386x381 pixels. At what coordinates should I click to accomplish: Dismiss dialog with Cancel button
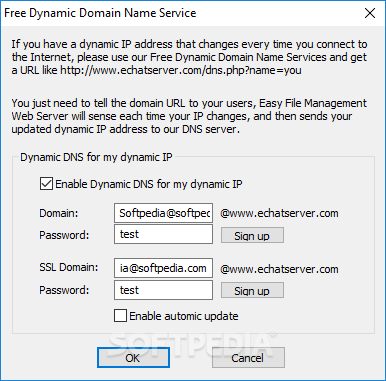tap(248, 358)
